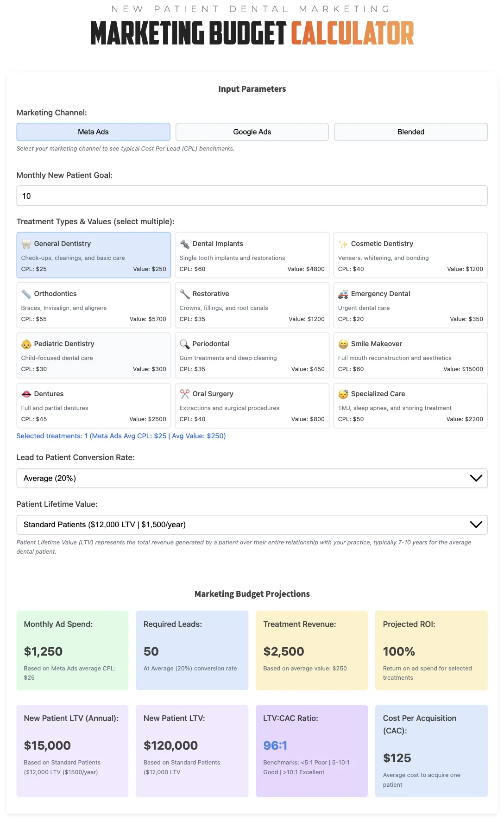The width and height of the screenshot is (504, 821).
Task: Click the sparkles icon for Cosmetic Dentistry
Action: (343, 244)
